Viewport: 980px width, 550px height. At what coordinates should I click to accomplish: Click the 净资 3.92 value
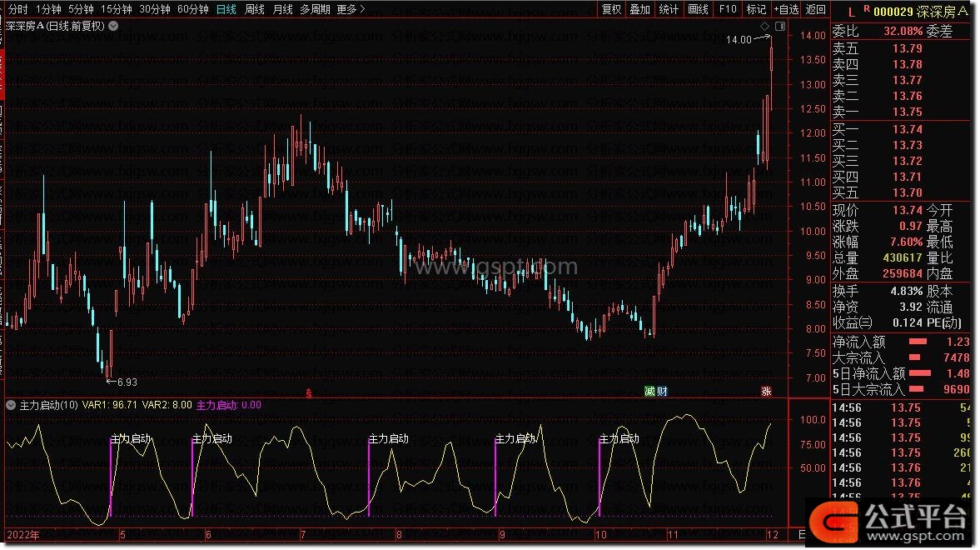click(x=911, y=307)
